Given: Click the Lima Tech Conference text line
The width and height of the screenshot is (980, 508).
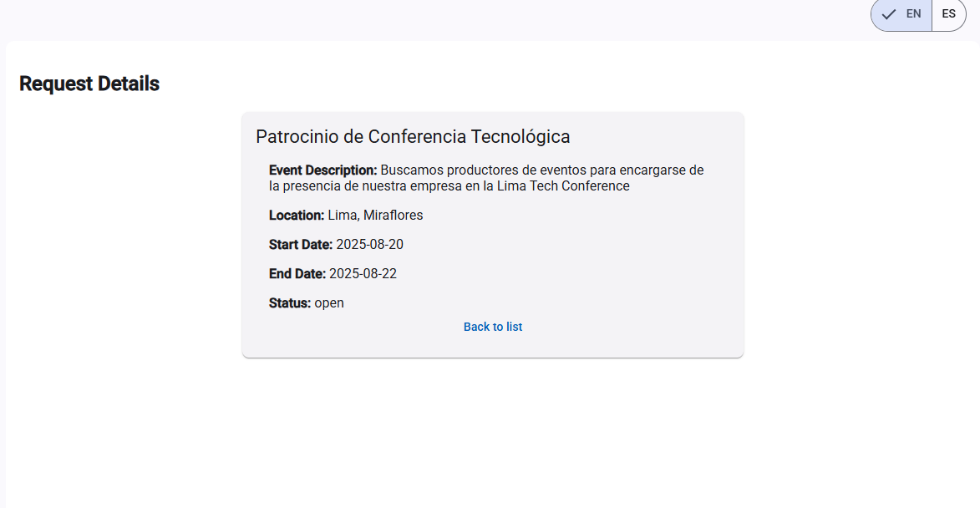Looking at the screenshot, I should coord(449,186).
